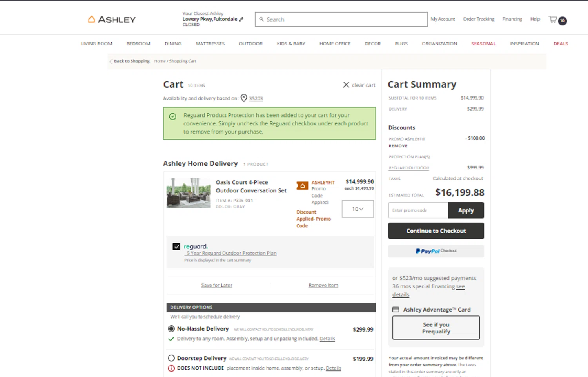Click Continue to Checkout button
588x377 pixels.
(436, 231)
